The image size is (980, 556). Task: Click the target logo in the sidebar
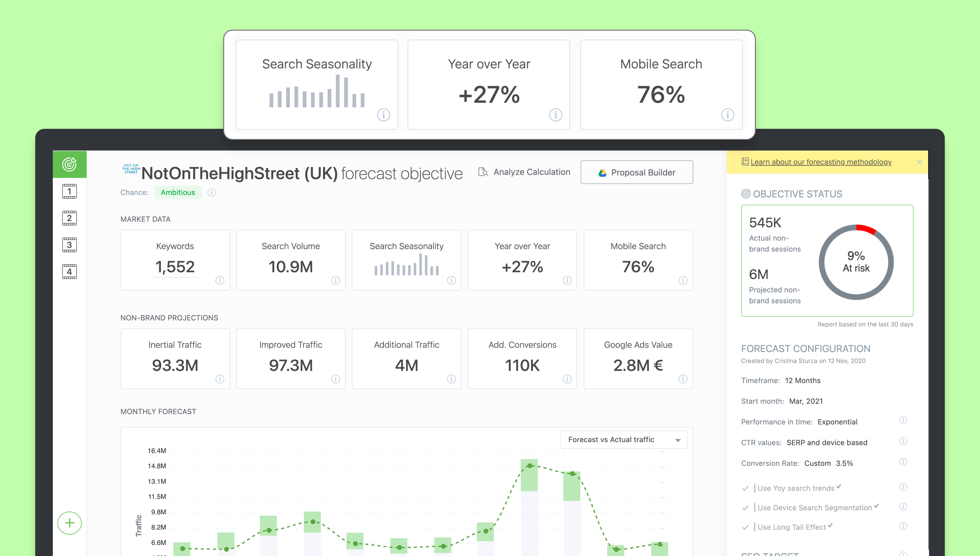69,164
